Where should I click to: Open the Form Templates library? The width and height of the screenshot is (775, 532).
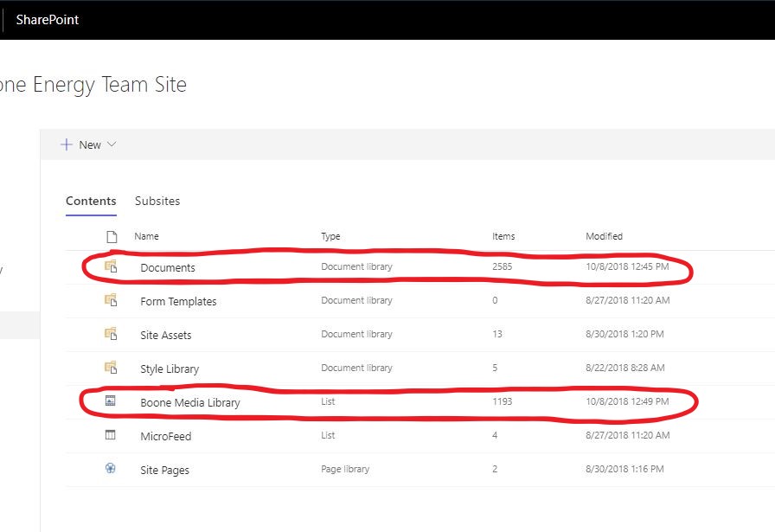(x=178, y=301)
